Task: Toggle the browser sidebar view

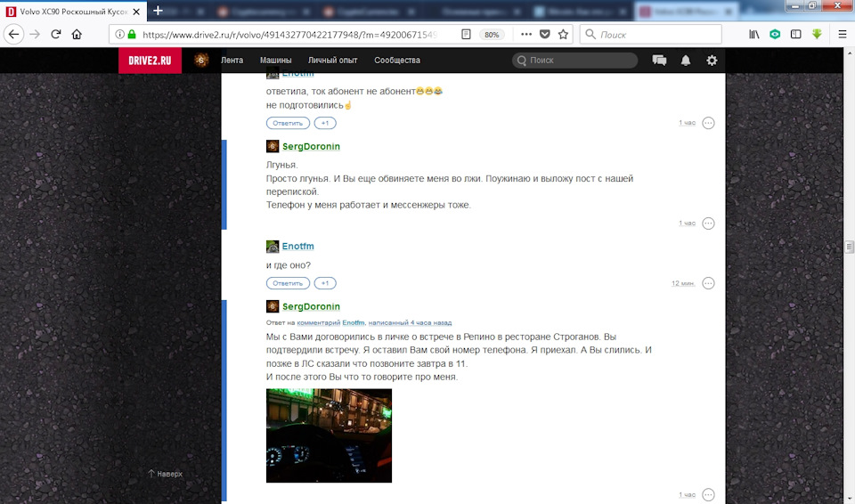Action: tap(796, 35)
